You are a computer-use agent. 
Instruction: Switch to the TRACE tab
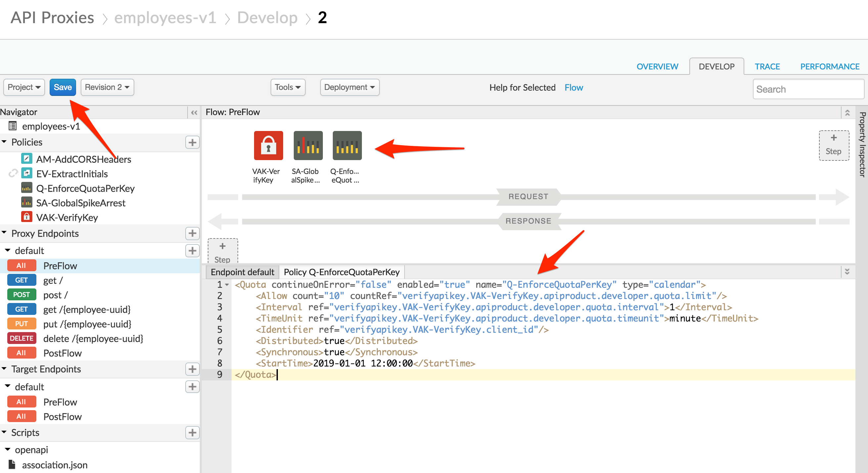tap(767, 67)
